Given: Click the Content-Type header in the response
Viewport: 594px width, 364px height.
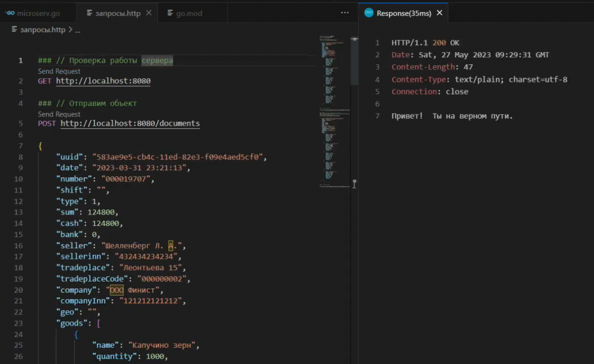Looking at the screenshot, I should pos(479,79).
